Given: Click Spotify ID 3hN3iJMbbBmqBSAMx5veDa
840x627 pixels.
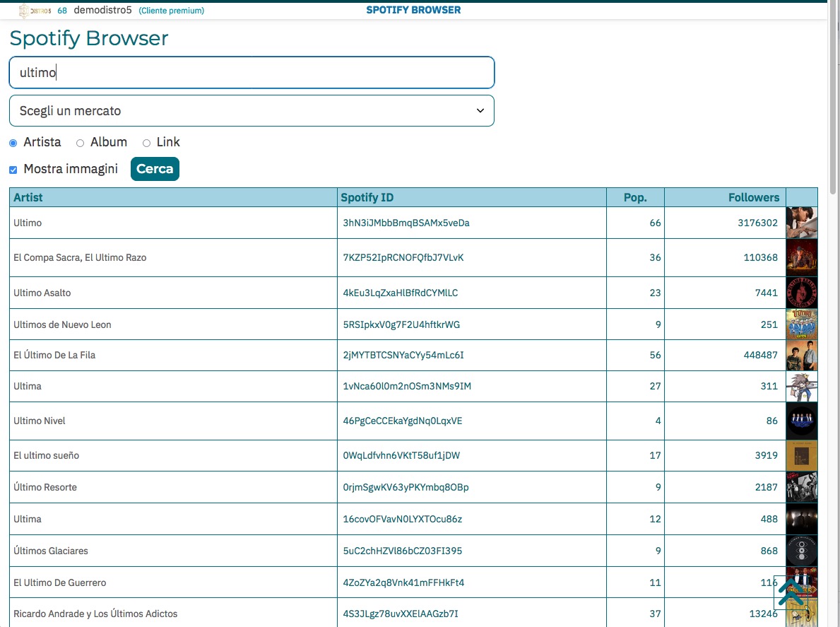Looking at the screenshot, I should pyautogui.click(x=406, y=223).
